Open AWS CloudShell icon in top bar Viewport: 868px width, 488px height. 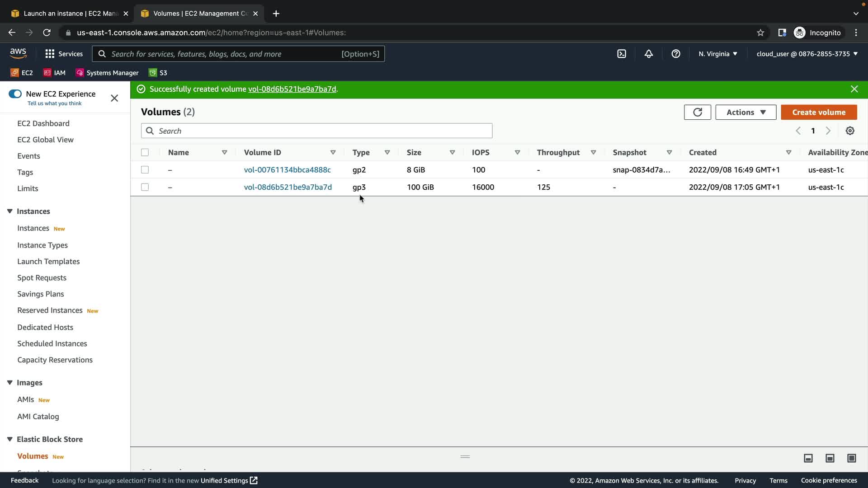point(622,54)
